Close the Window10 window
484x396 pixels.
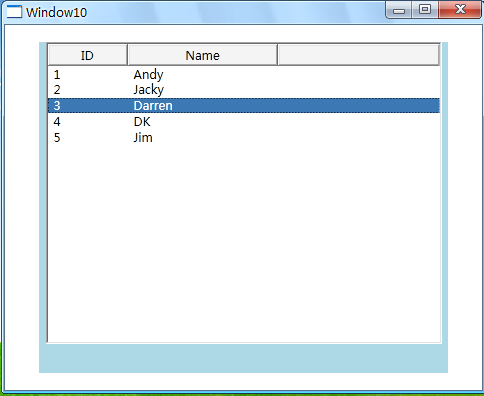click(x=460, y=10)
